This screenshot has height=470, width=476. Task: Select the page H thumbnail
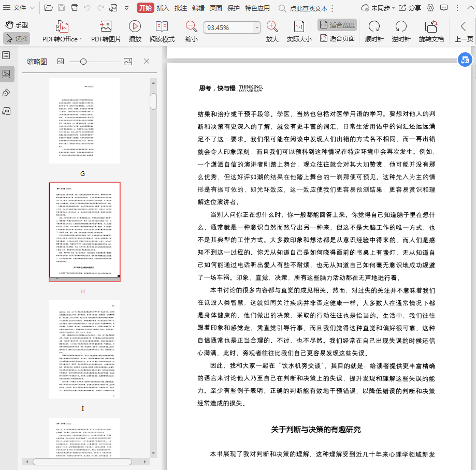(85, 232)
